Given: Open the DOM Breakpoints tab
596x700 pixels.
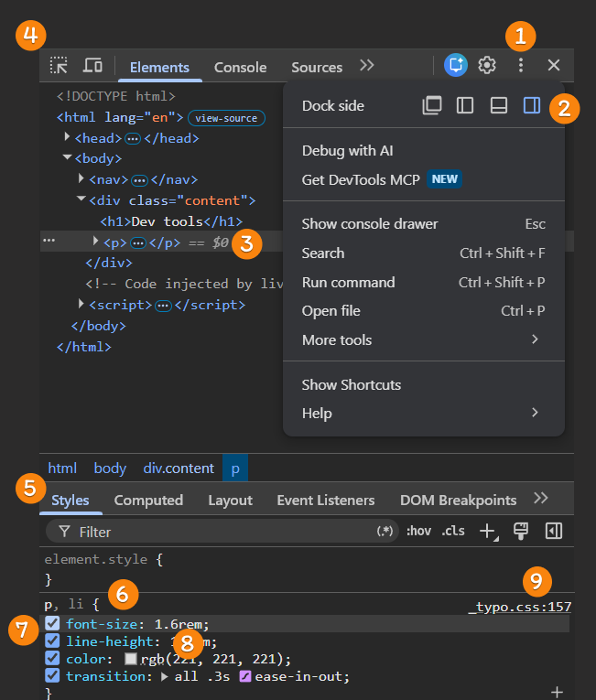Looking at the screenshot, I should (x=458, y=500).
